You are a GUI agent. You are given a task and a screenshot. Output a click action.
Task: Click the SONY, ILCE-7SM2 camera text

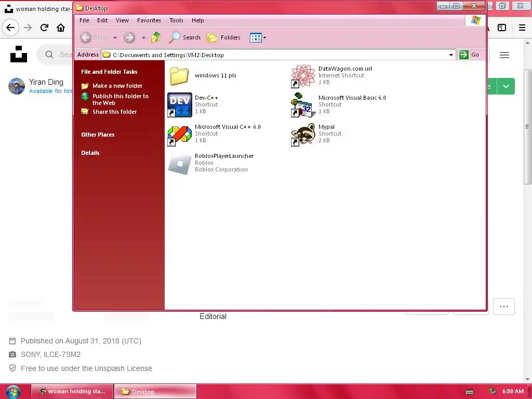point(50,354)
